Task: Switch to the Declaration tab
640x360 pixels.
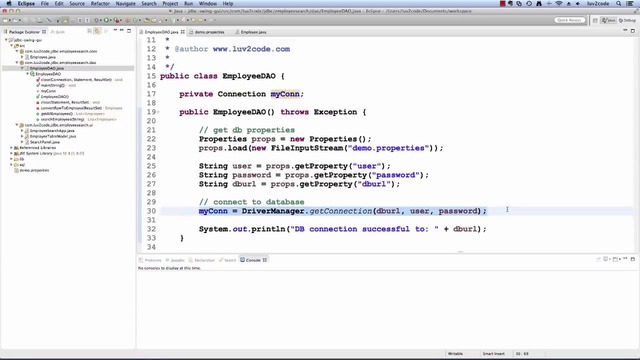Action: click(x=202, y=260)
